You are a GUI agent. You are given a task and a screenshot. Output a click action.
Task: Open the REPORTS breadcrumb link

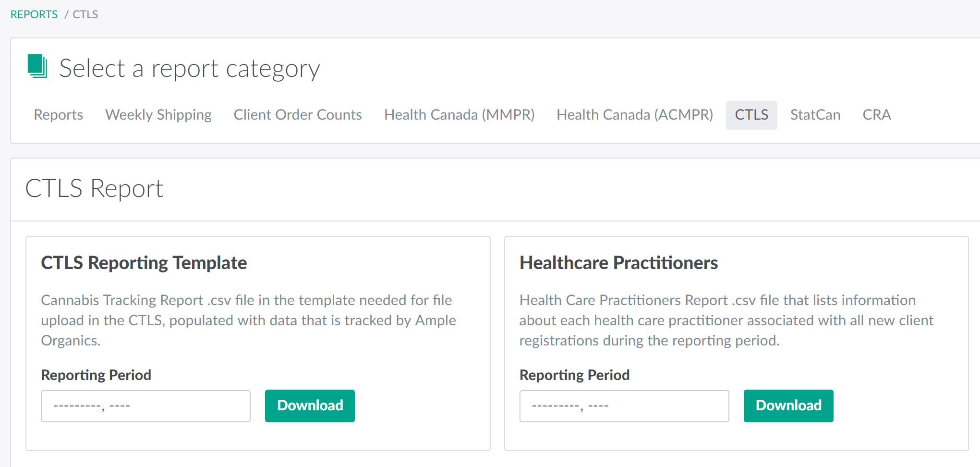[x=34, y=14]
